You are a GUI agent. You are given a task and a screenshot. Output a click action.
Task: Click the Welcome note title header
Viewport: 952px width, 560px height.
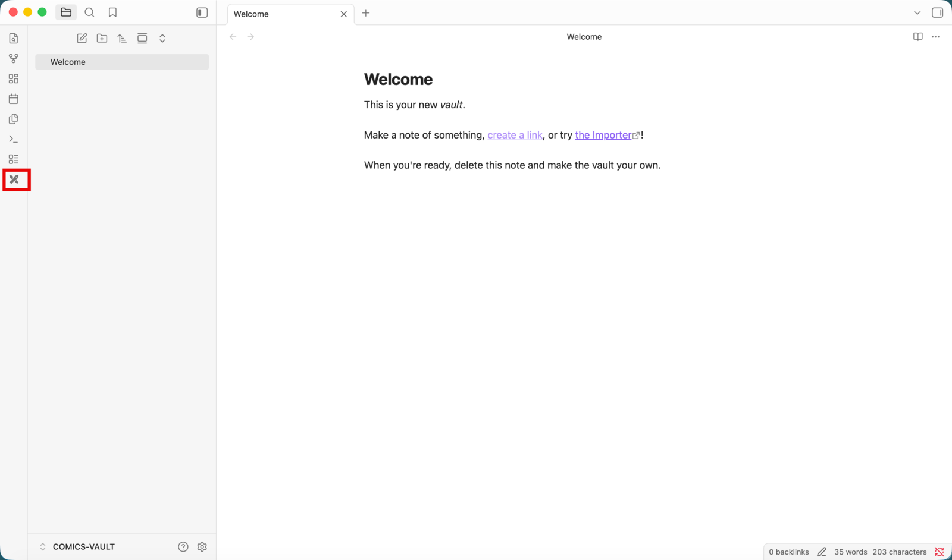click(x=584, y=37)
